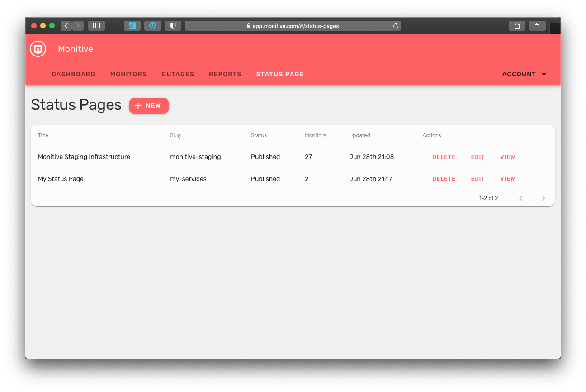The height and width of the screenshot is (392, 586).
Task: Toggle the Safari sidebar button
Action: (x=96, y=26)
